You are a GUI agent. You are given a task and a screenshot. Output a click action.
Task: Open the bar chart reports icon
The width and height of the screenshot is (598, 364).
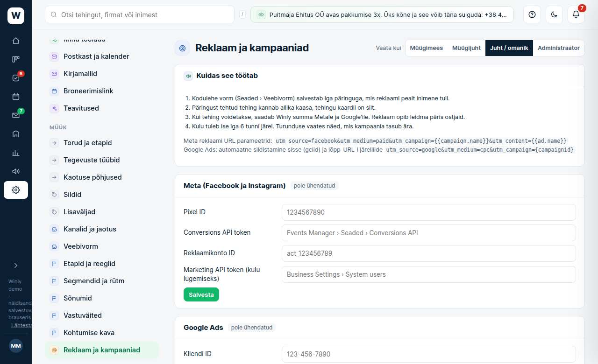pos(16,153)
